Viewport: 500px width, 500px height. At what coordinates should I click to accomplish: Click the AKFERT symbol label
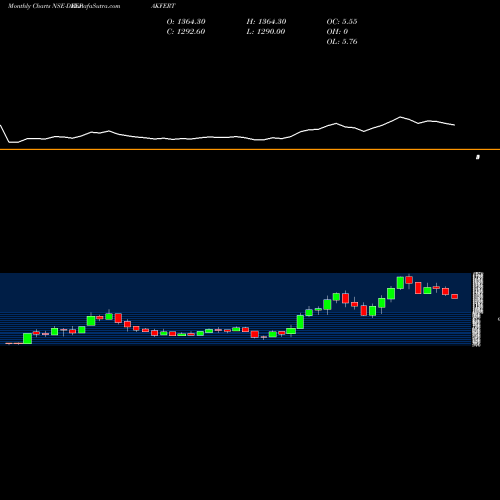(x=163, y=6)
